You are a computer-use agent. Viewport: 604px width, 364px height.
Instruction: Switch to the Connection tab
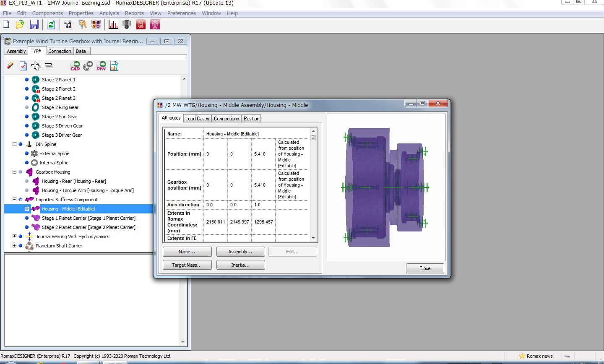pyautogui.click(x=60, y=51)
